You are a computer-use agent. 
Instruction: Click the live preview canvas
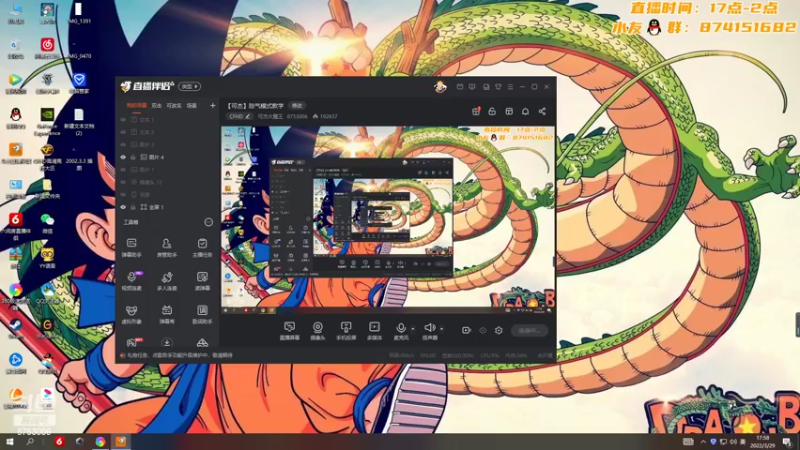pyautogui.click(x=388, y=220)
